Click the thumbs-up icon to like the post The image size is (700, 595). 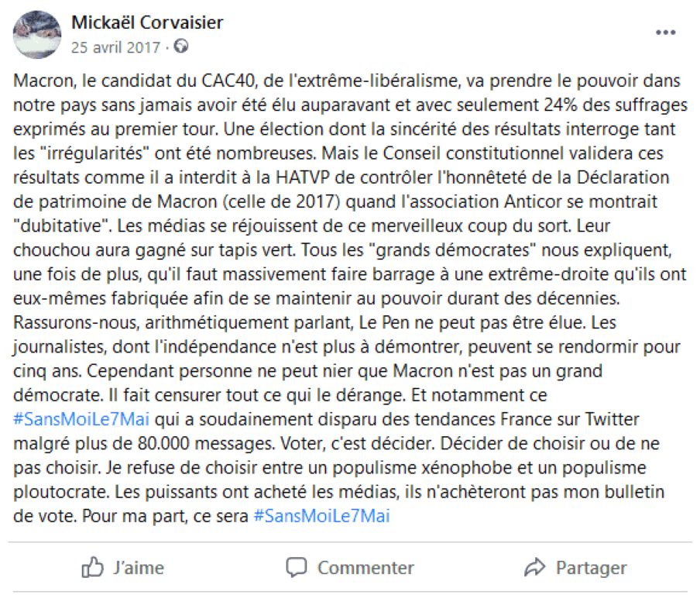[91, 567]
